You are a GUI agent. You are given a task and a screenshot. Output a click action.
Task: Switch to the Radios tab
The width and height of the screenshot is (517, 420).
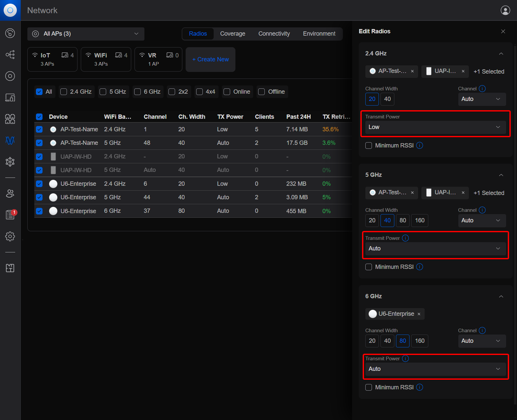198,34
